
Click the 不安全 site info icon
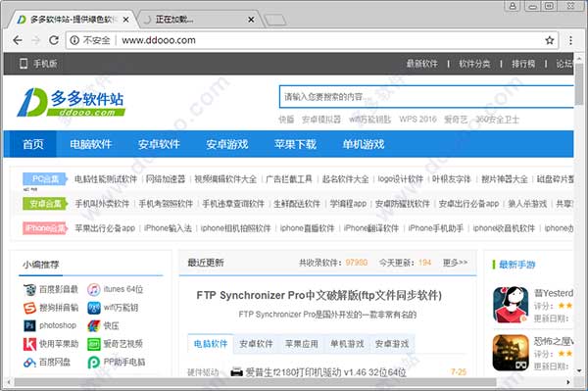(74, 40)
